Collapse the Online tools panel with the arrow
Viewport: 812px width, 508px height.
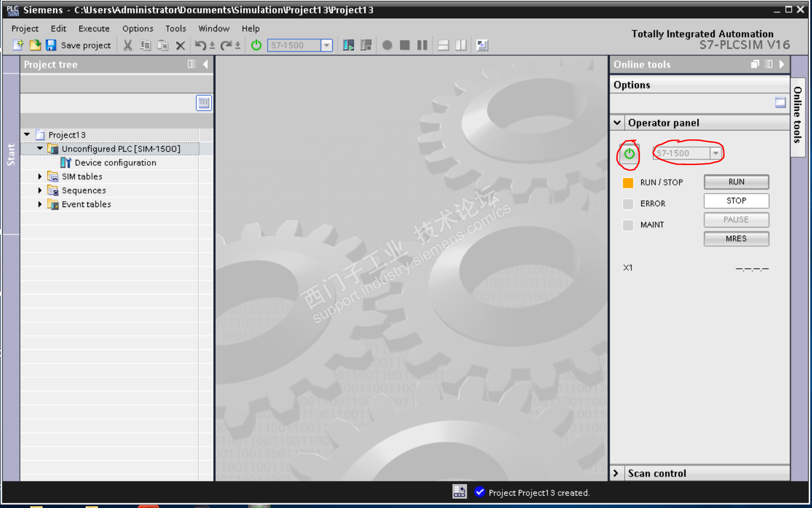pos(782,64)
